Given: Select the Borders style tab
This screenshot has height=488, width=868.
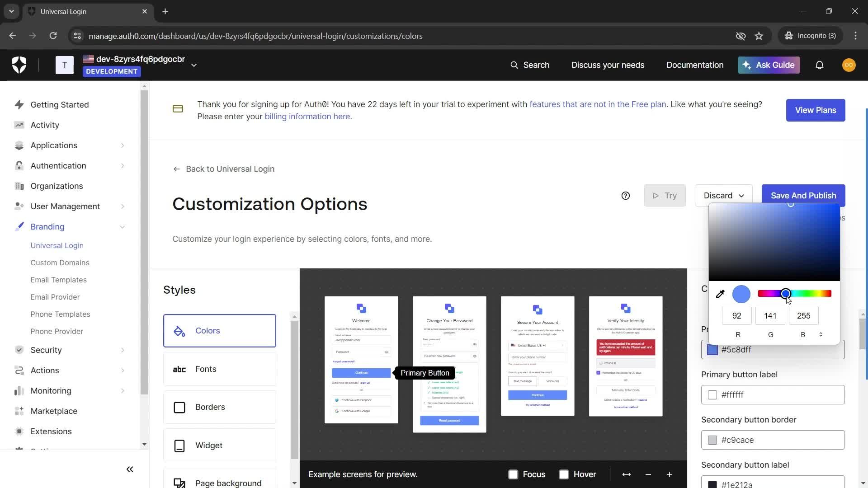Looking at the screenshot, I should point(220,407).
